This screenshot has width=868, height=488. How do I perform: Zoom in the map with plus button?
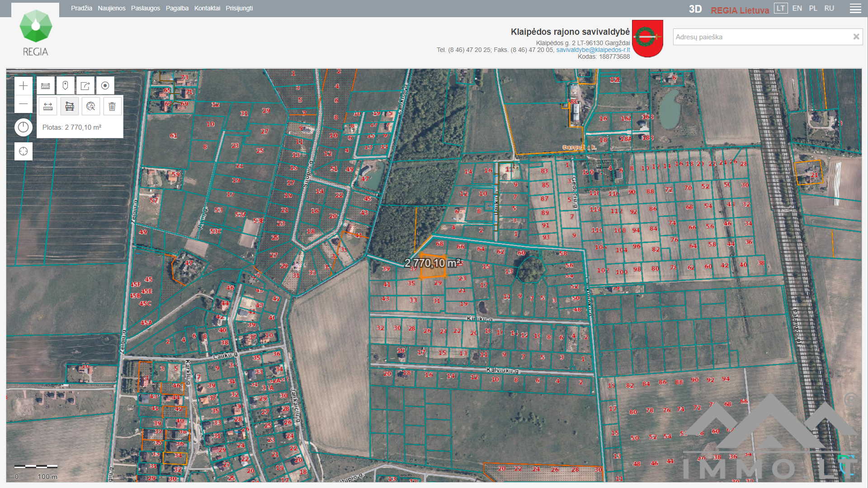pos(24,86)
